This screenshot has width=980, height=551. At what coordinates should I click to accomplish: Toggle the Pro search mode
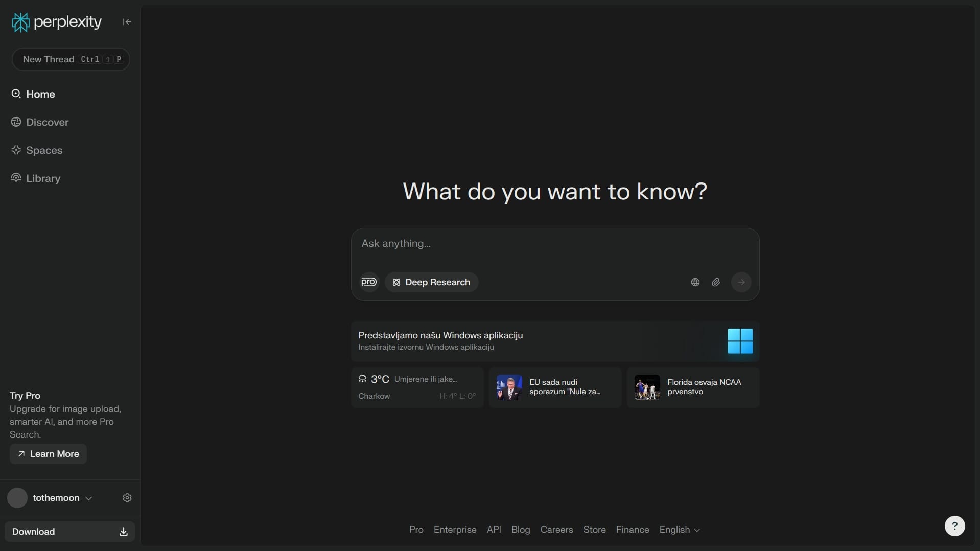click(x=369, y=282)
